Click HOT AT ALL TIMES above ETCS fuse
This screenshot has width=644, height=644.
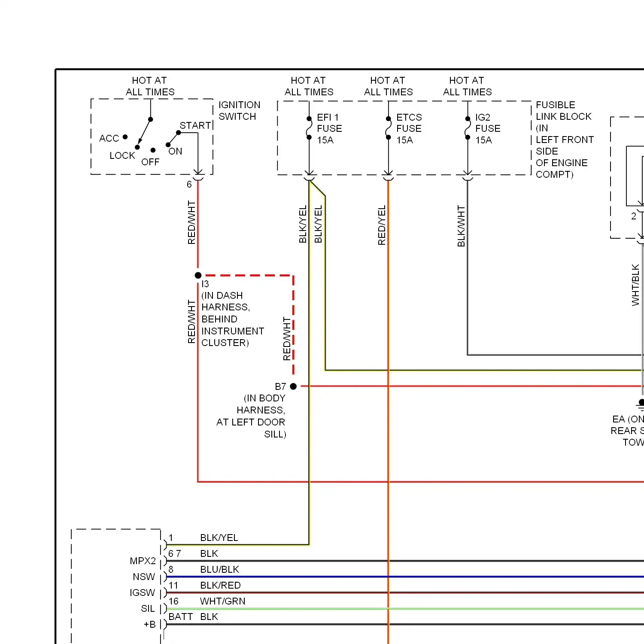(388, 86)
